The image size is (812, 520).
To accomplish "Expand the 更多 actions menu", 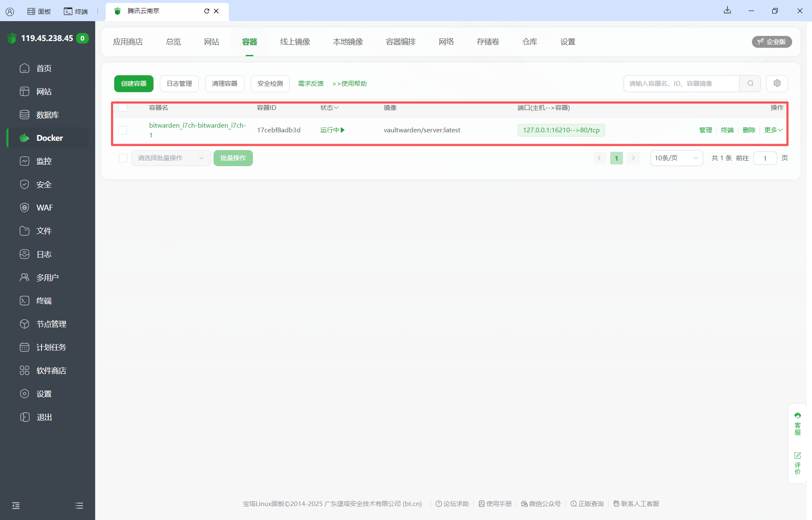I will click(773, 130).
